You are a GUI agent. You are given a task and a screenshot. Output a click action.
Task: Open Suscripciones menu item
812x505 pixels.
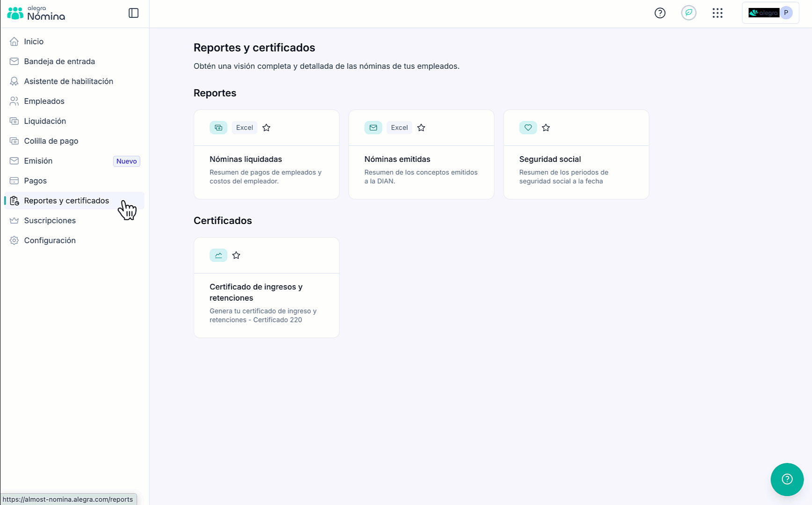click(74, 220)
